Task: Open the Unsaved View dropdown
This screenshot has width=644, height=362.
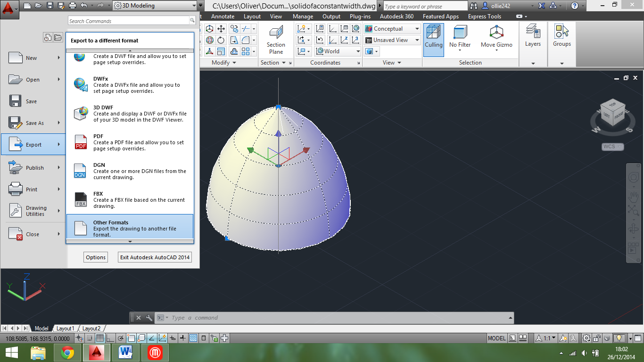Action: pos(417,40)
